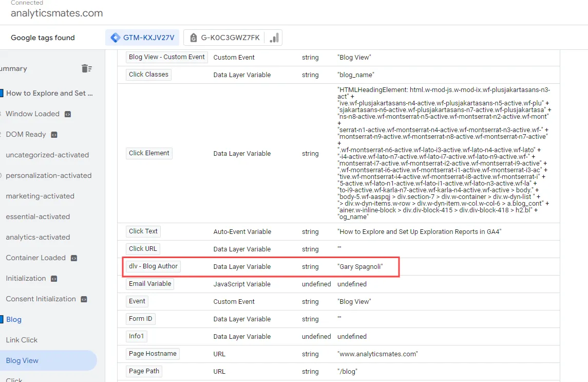Click the GTM diamond icon
This screenshot has width=588, height=382.
(116, 38)
